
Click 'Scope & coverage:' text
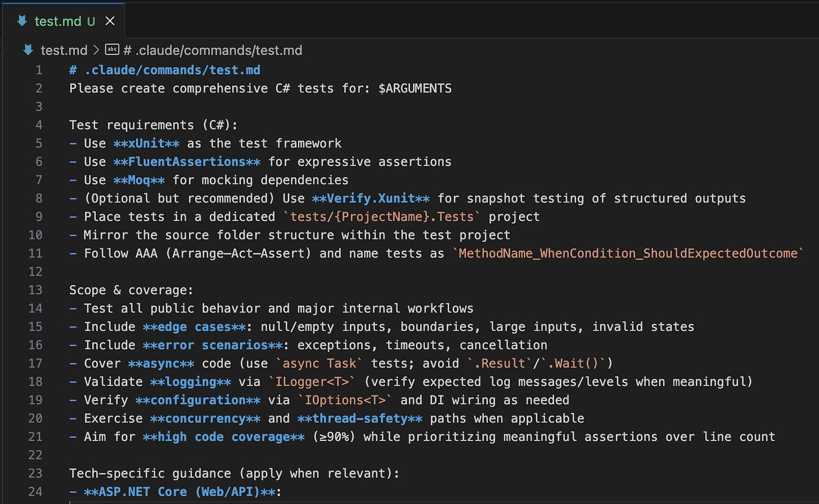pyautogui.click(x=131, y=290)
